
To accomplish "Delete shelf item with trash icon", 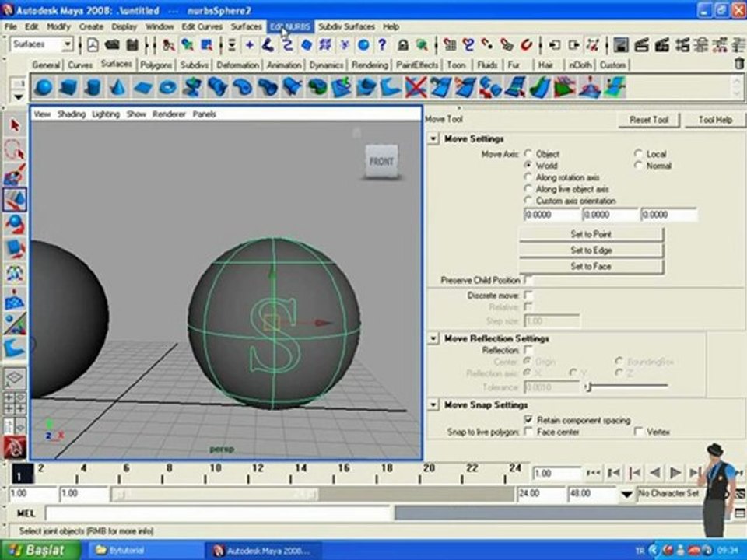I will (x=738, y=65).
